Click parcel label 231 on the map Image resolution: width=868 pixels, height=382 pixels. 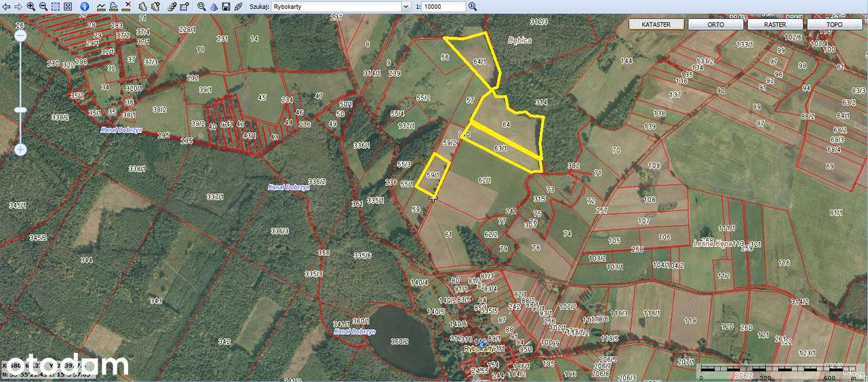tap(222, 39)
